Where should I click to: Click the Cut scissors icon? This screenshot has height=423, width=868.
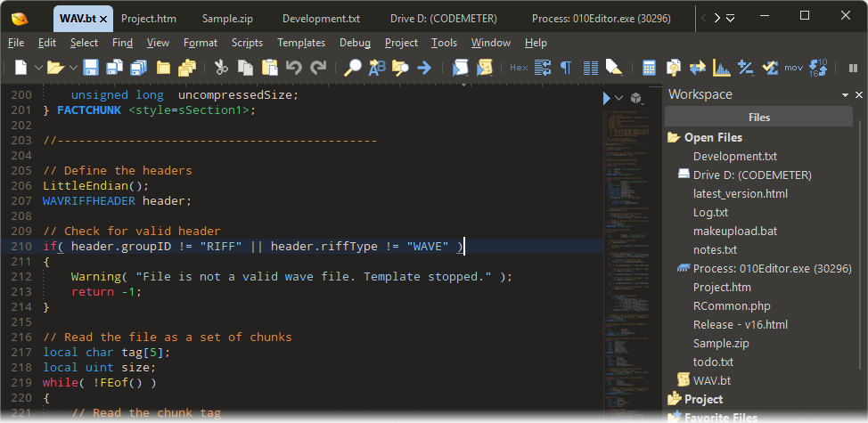(x=222, y=68)
